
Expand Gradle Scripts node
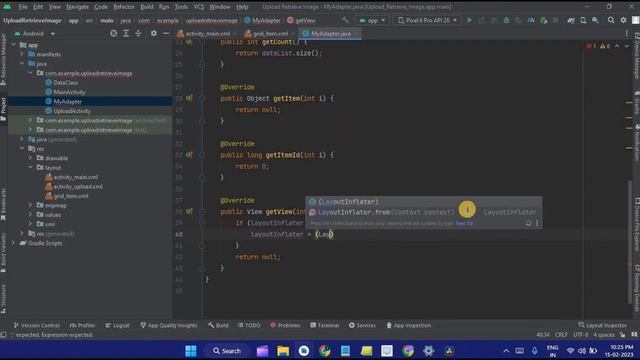[14, 243]
